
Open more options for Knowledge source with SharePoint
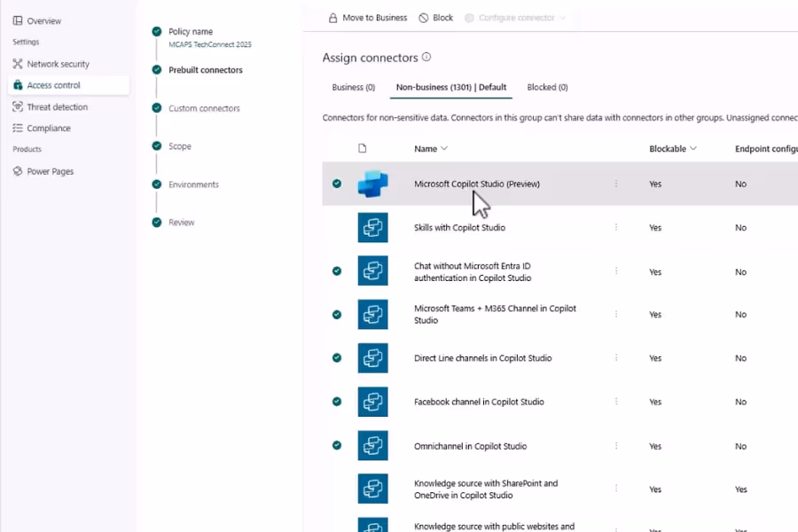pyautogui.click(x=616, y=489)
